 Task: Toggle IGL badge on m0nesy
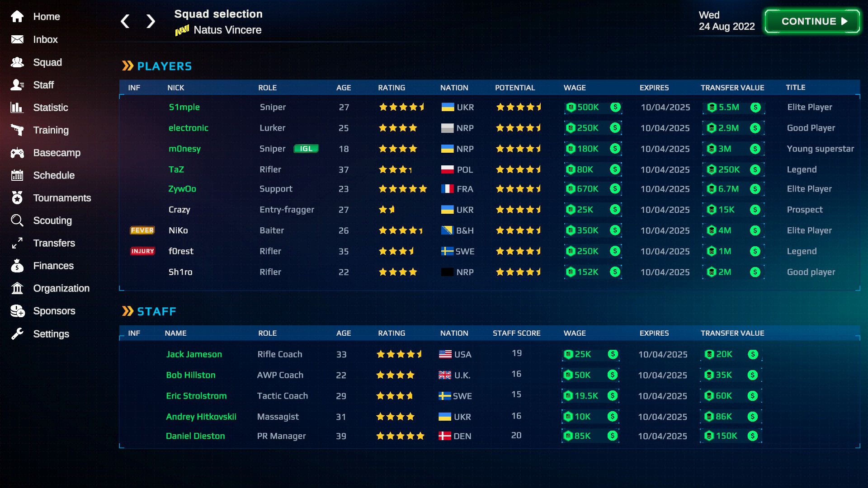click(307, 148)
